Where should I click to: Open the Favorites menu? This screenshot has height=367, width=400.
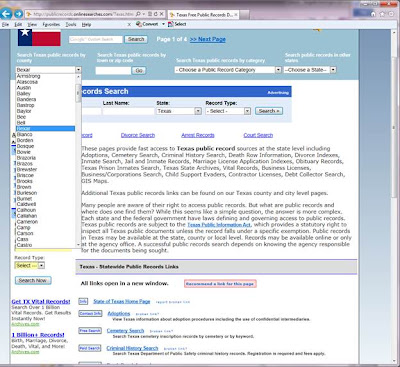pos(51,24)
